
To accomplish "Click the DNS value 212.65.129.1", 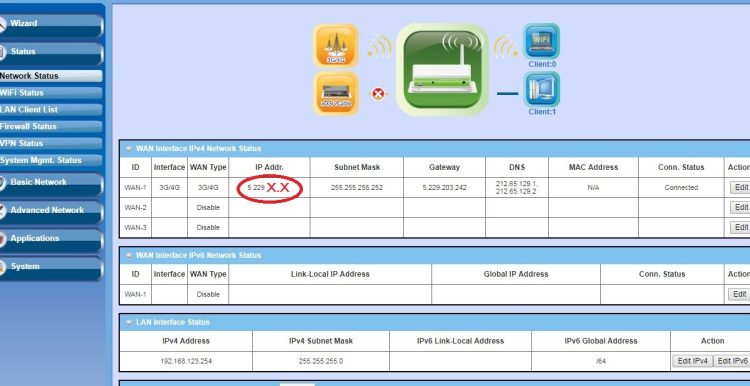I will (517, 184).
